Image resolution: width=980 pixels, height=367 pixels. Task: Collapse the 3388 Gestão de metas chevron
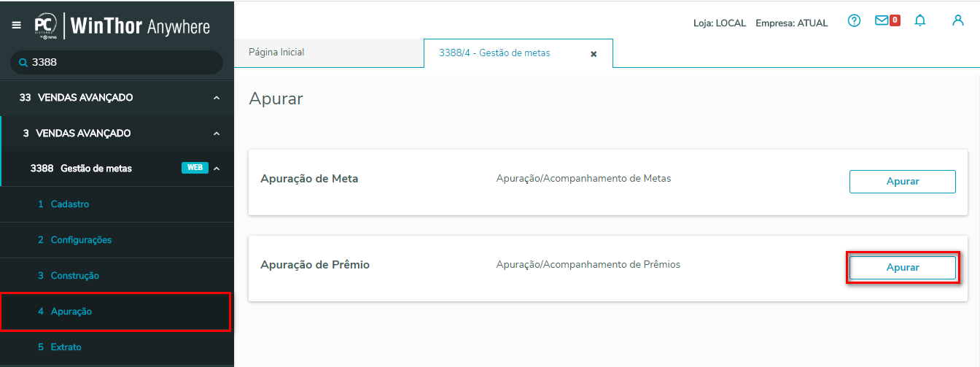(x=217, y=169)
